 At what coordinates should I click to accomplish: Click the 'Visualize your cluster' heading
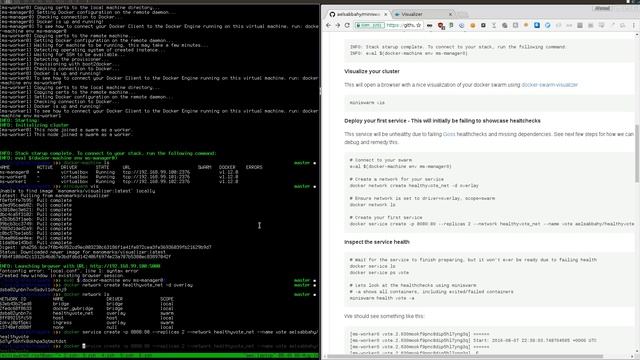372,71
